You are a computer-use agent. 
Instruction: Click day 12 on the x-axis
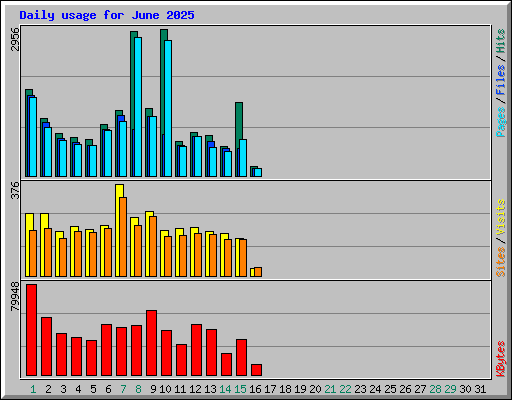tap(195, 389)
